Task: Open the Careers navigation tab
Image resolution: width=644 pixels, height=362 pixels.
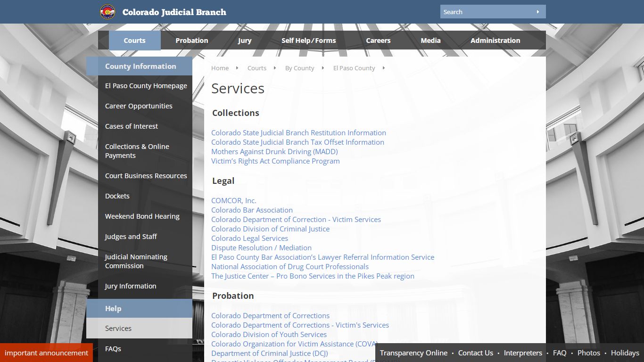Action: [x=378, y=41]
